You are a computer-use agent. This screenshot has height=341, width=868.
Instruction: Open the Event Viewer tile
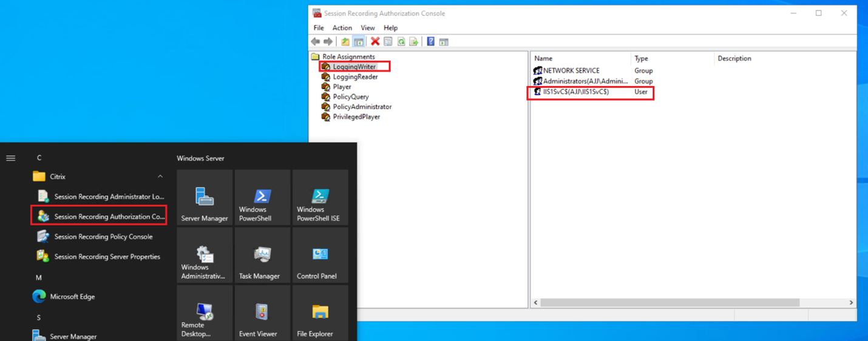click(x=262, y=313)
